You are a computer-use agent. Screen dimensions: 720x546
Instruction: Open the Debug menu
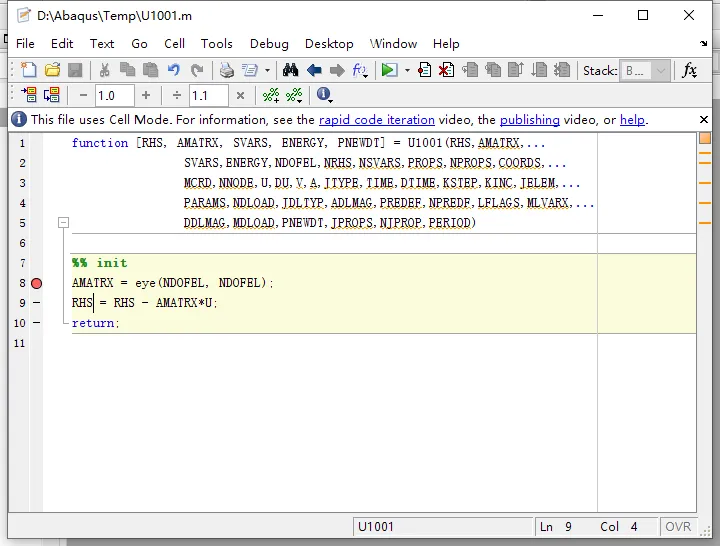point(269,44)
